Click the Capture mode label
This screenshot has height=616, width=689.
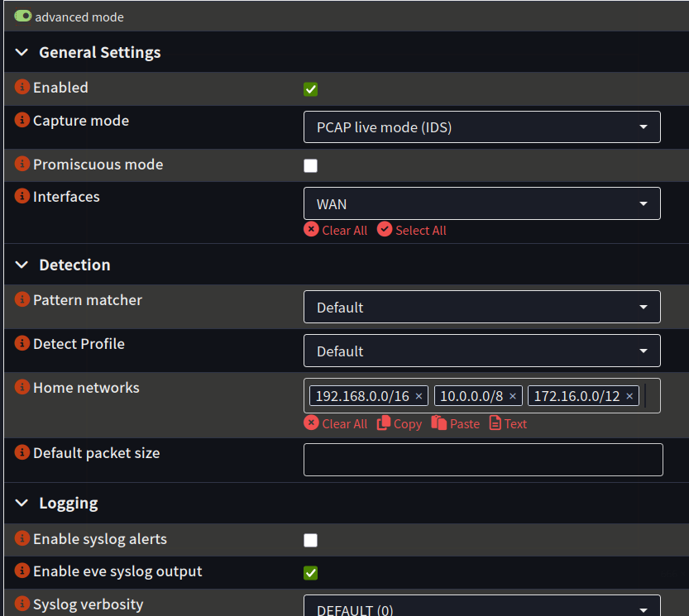(x=81, y=121)
